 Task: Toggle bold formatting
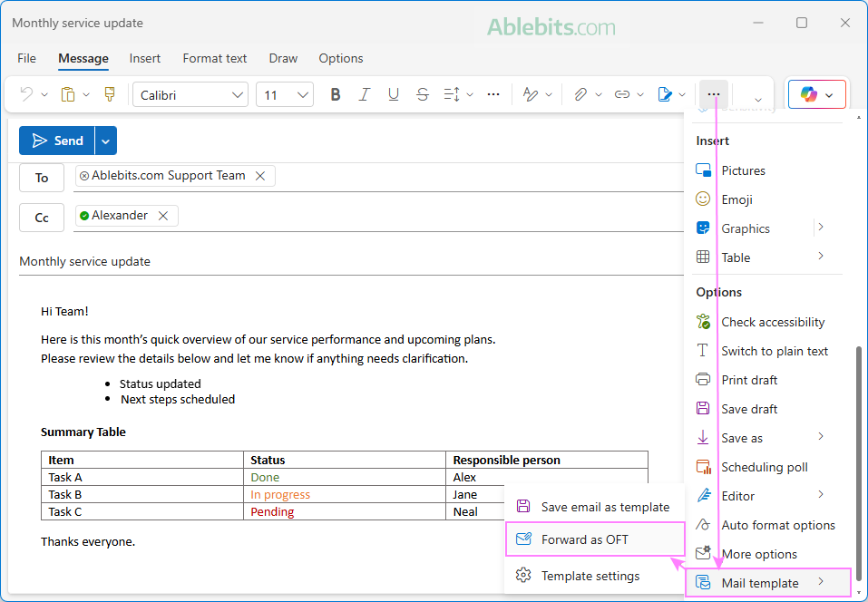pos(335,93)
